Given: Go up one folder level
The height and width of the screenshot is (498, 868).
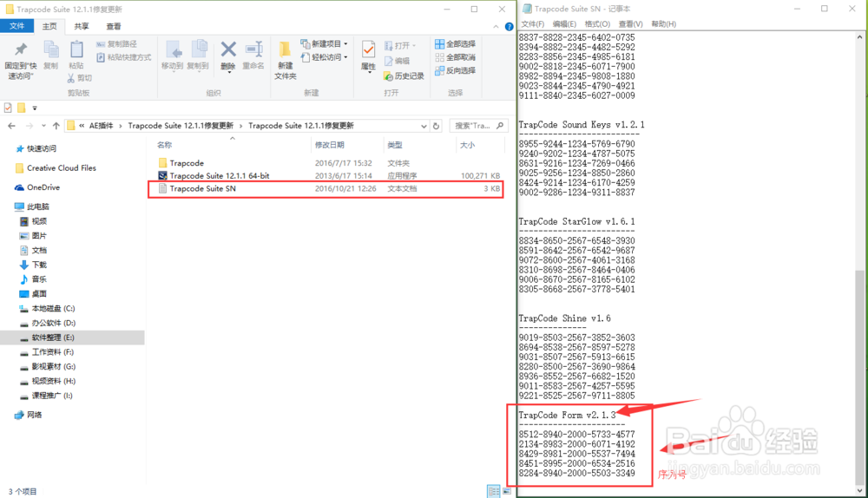Looking at the screenshot, I should (56, 126).
